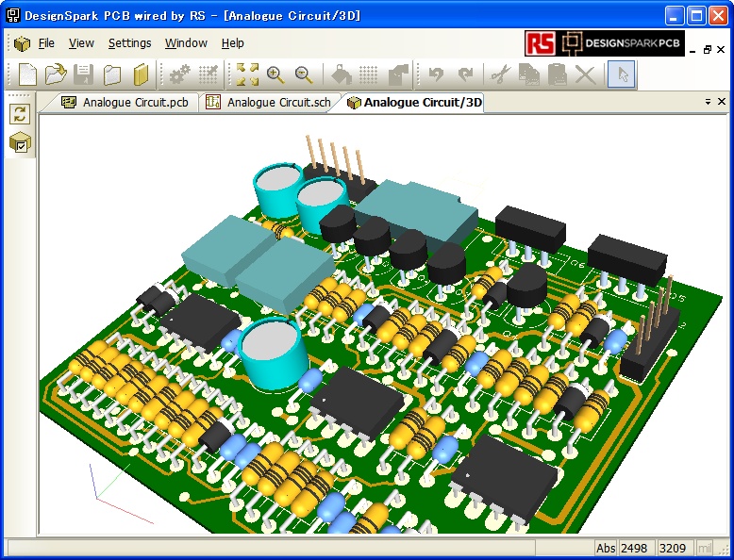This screenshot has width=734, height=560.
Task: Open the tab list dropdown arrow
Action: click(708, 102)
